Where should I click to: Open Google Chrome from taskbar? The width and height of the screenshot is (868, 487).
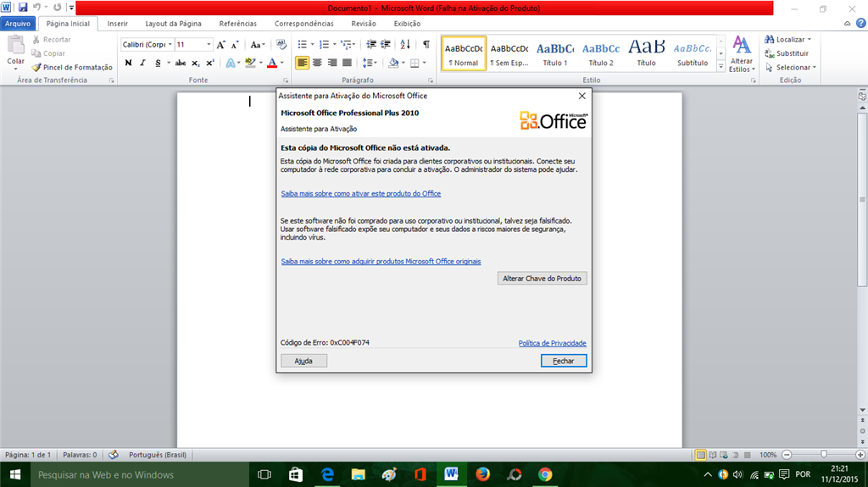[545, 475]
